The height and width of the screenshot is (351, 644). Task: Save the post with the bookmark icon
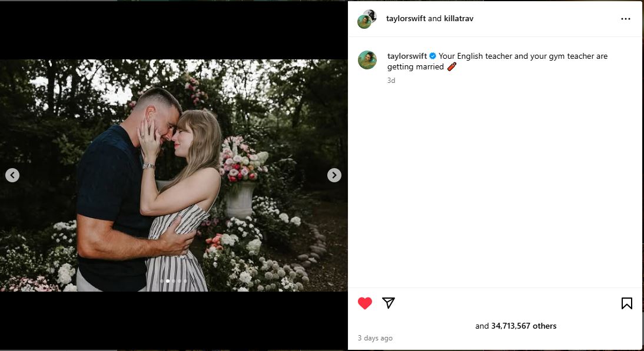627,303
